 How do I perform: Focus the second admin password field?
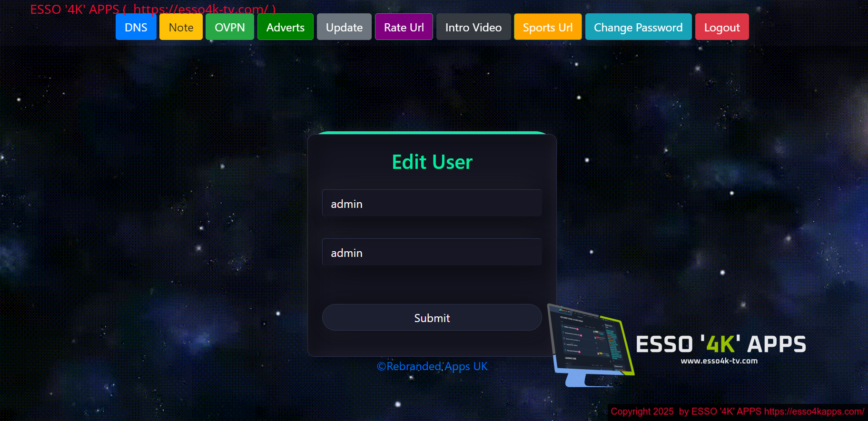tap(432, 252)
